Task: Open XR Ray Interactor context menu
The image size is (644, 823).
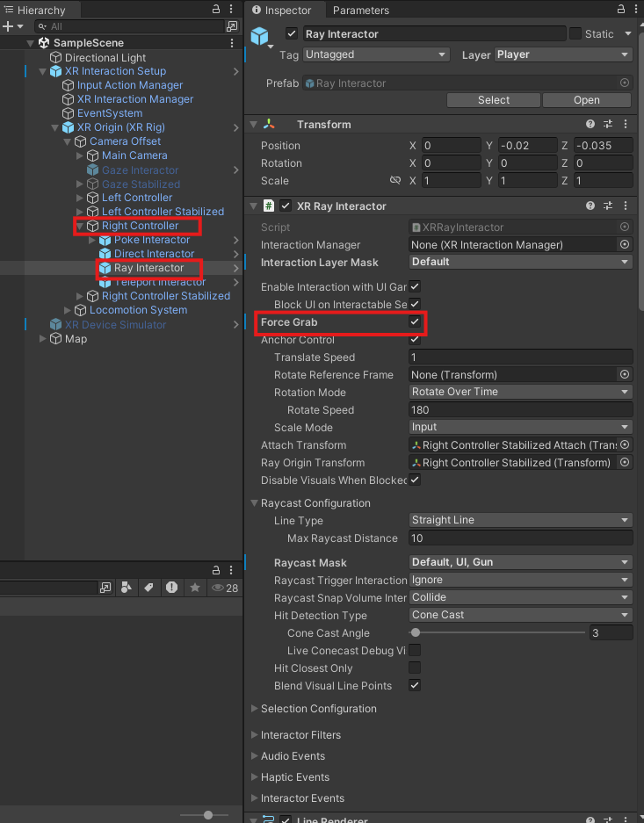Action: point(625,206)
